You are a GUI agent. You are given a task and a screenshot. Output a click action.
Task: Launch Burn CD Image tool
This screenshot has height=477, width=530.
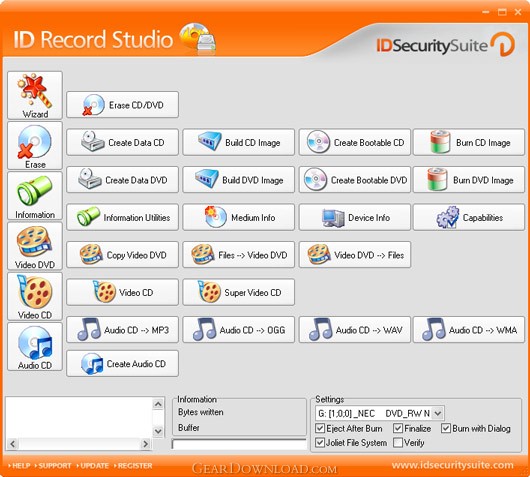[469, 142]
